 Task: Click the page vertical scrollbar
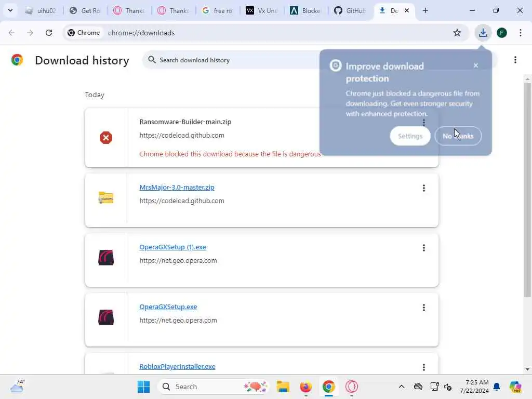pyautogui.click(x=527, y=190)
